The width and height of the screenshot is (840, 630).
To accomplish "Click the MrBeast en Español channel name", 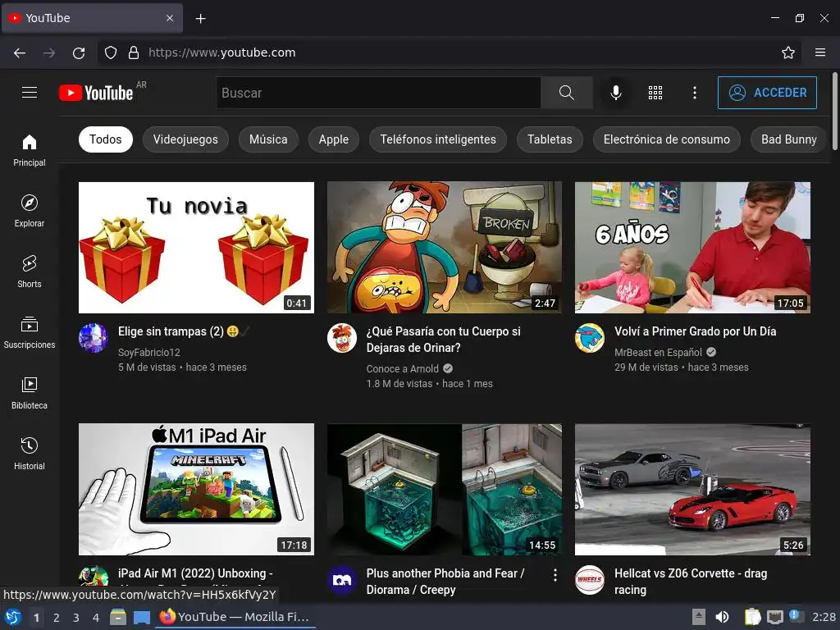I will pos(658,353).
